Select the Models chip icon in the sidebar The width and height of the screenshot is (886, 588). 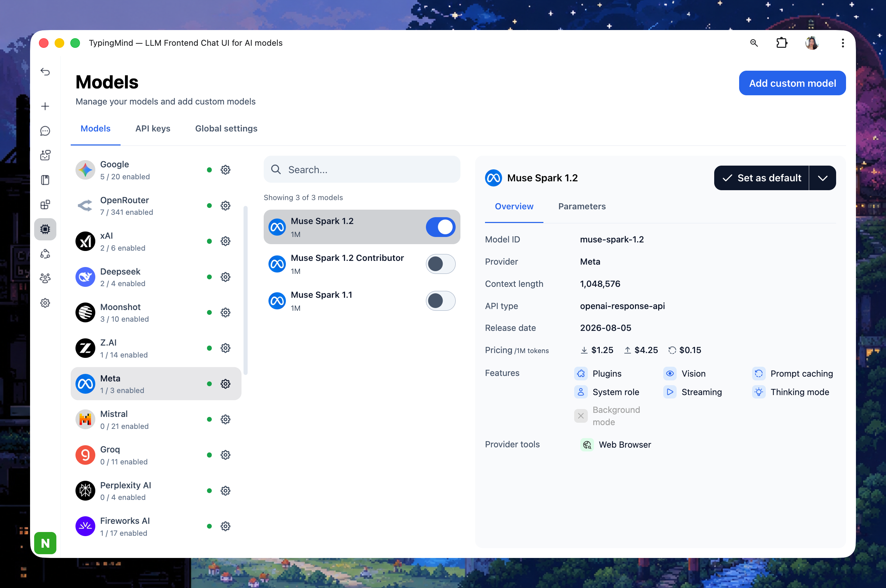click(45, 229)
